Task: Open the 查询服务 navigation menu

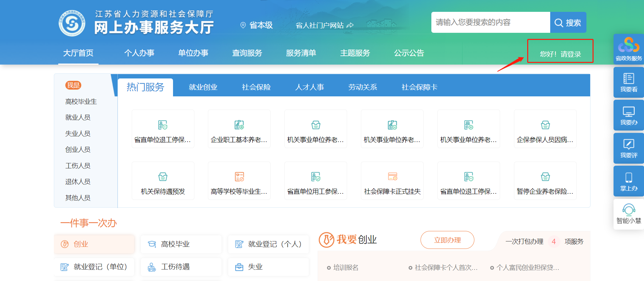Action: (247, 53)
